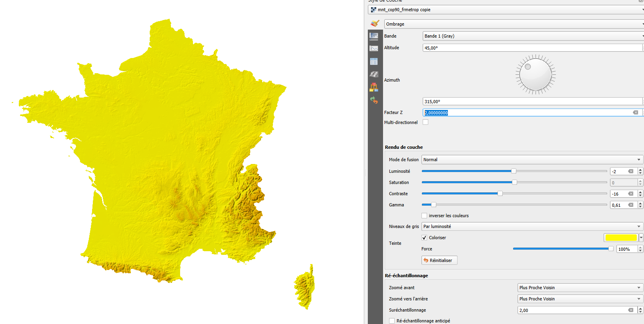
Task: Expand the Mode de fusion dropdown
Action: point(532,160)
